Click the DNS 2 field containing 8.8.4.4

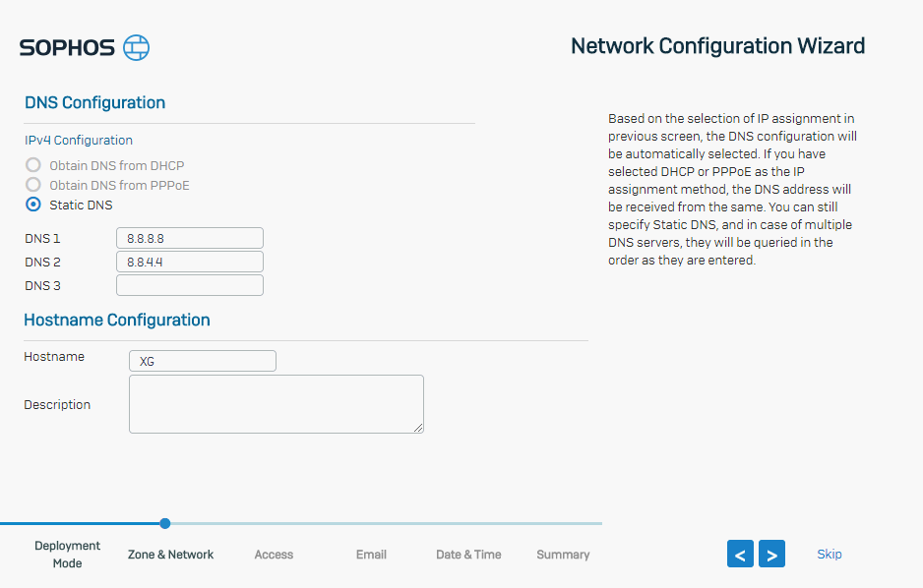point(190,262)
